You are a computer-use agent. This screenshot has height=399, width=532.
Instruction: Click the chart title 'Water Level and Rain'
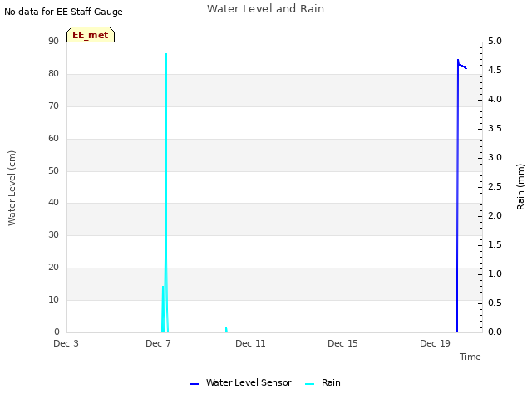pyautogui.click(x=265, y=9)
